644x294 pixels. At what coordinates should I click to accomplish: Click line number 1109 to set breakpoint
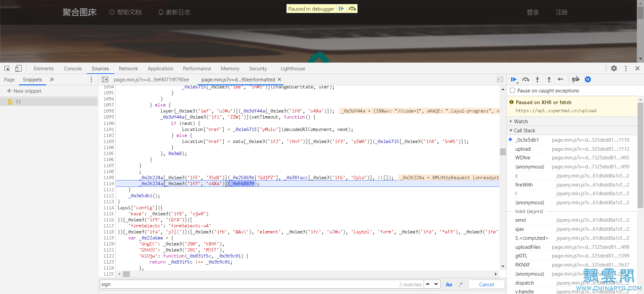click(x=109, y=177)
